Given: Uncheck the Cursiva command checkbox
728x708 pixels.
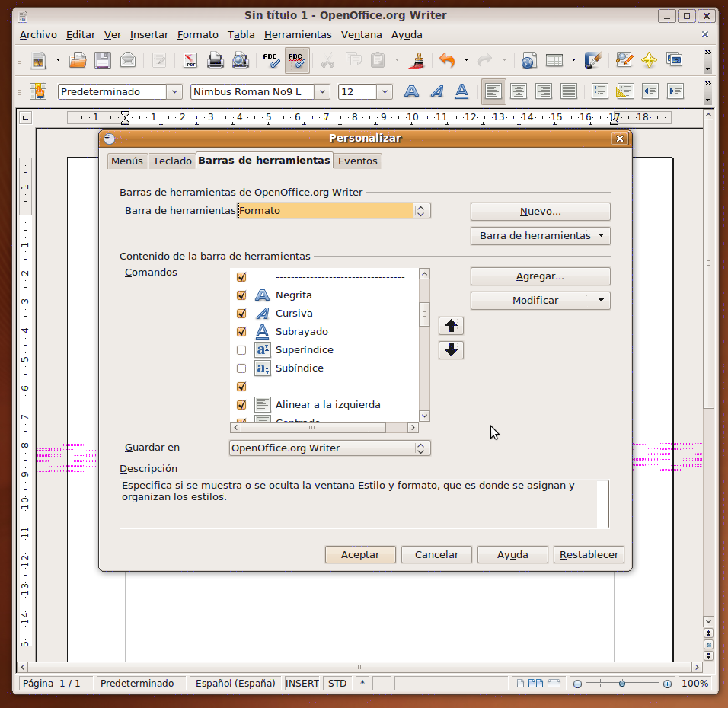Looking at the screenshot, I should point(241,314).
